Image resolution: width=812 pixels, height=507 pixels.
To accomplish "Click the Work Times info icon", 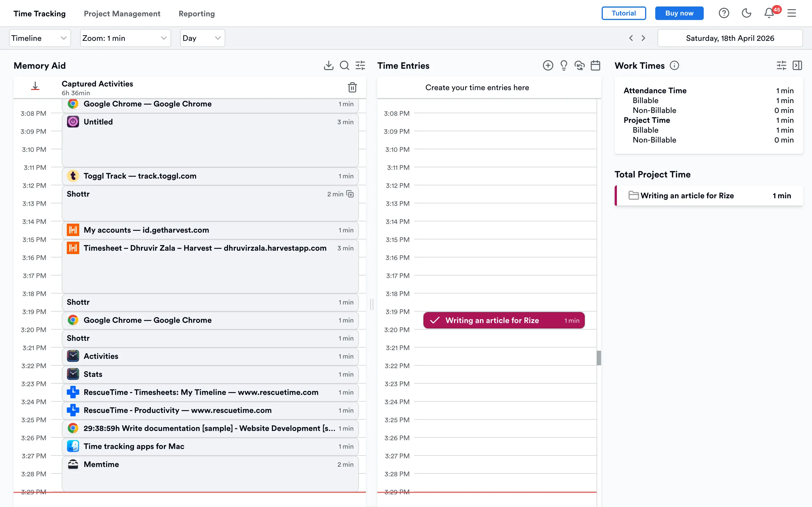I will pos(674,65).
